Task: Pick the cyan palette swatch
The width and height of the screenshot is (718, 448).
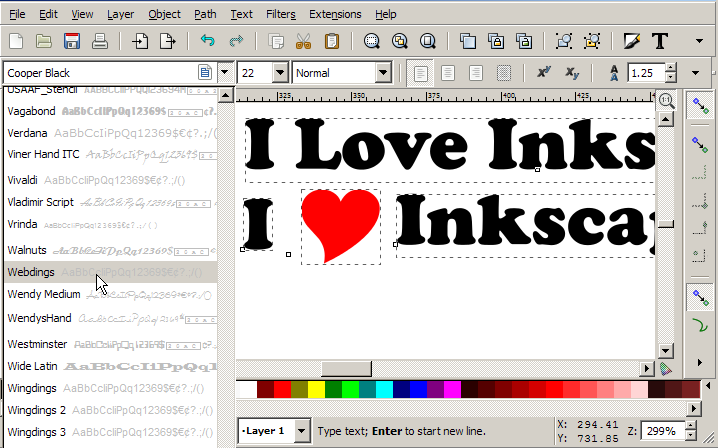Action: [x=384, y=389]
